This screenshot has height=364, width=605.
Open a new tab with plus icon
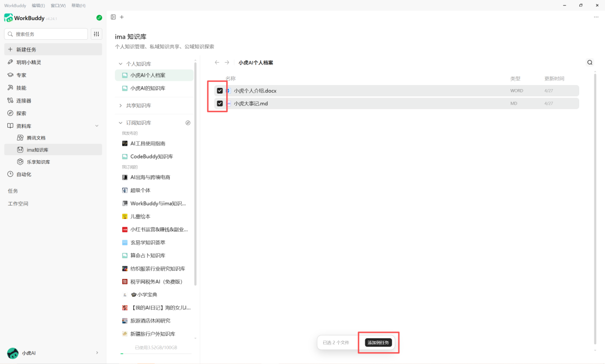[x=122, y=17]
